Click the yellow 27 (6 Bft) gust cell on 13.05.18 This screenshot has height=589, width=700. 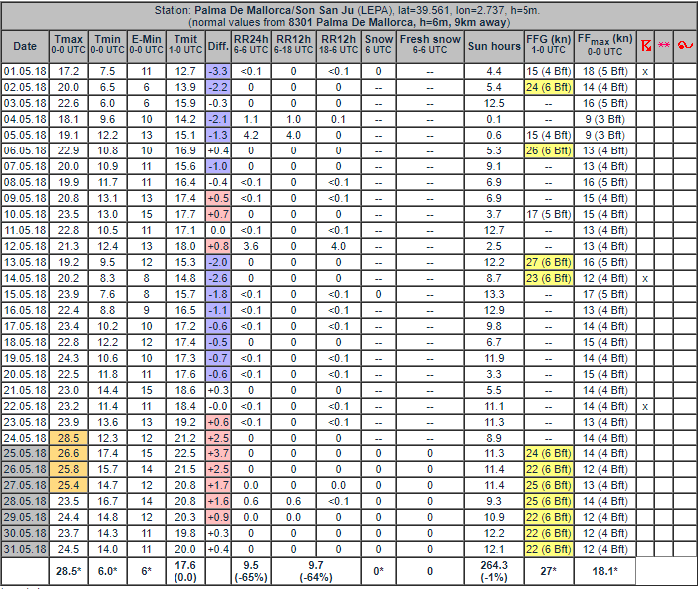click(547, 262)
